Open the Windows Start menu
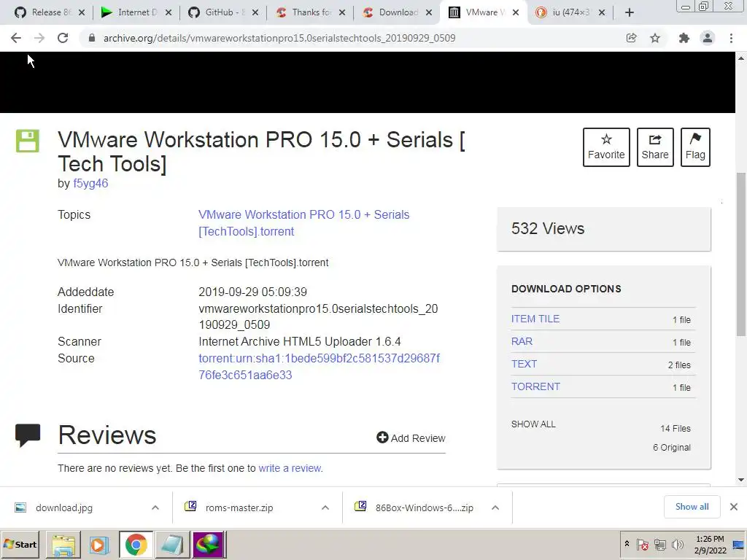Image resolution: width=747 pixels, height=560 pixels. 20,544
